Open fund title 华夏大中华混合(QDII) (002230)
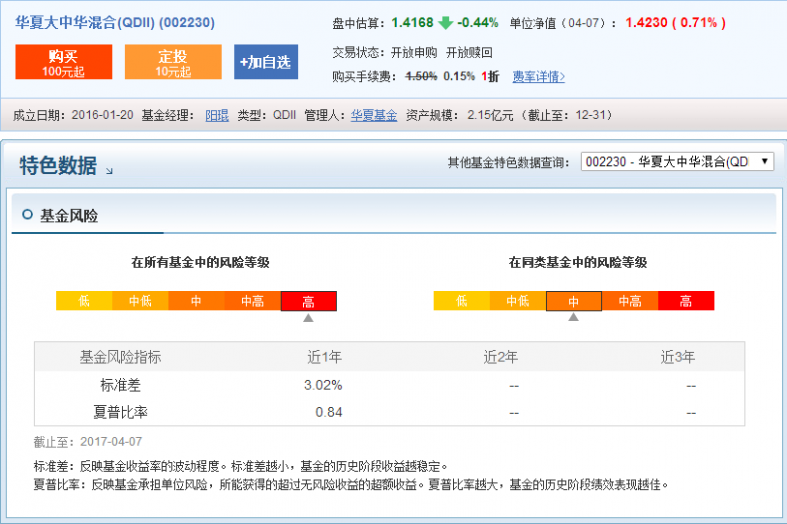This screenshot has width=787, height=524. pos(115,23)
